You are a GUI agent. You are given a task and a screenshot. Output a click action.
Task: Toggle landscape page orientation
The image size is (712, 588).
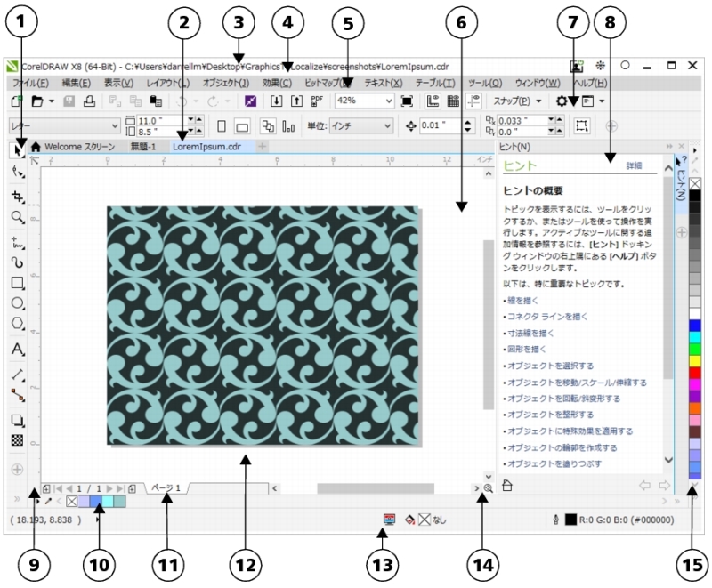point(242,126)
